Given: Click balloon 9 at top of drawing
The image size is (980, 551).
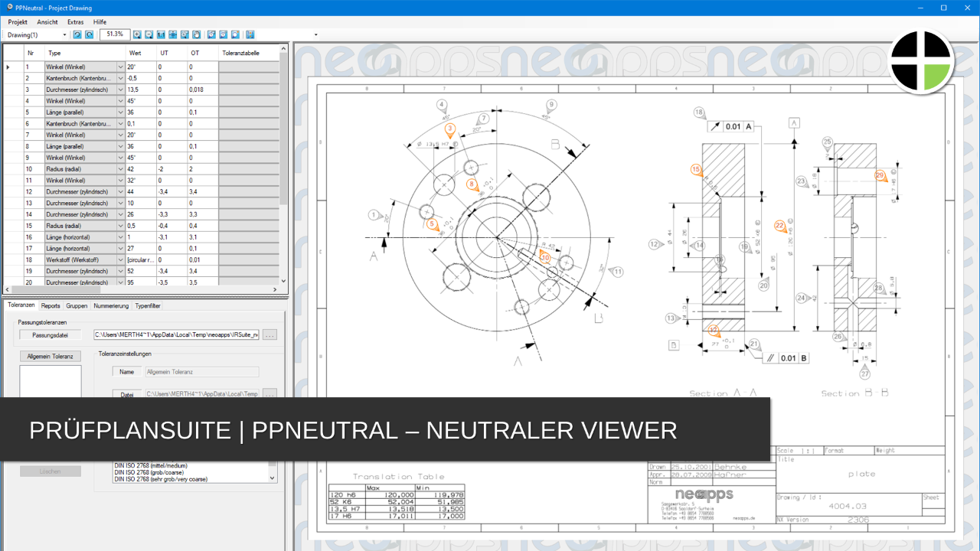Looking at the screenshot, I should pyautogui.click(x=550, y=105).
